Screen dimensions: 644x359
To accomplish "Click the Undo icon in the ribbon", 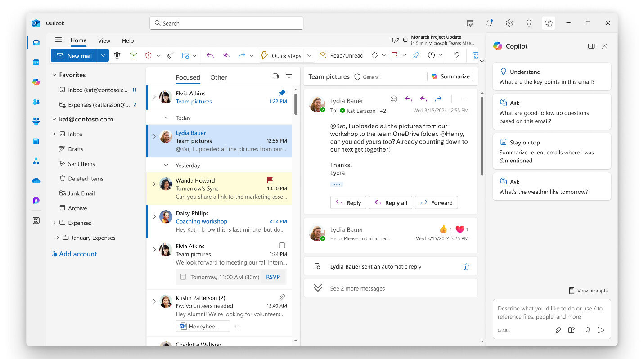I will pyautogui.click(x=456, y=55).
